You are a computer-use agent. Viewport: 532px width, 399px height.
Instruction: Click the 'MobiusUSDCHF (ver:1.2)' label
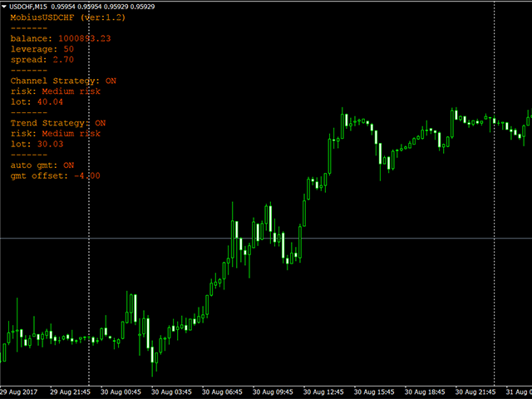(67, 17)
